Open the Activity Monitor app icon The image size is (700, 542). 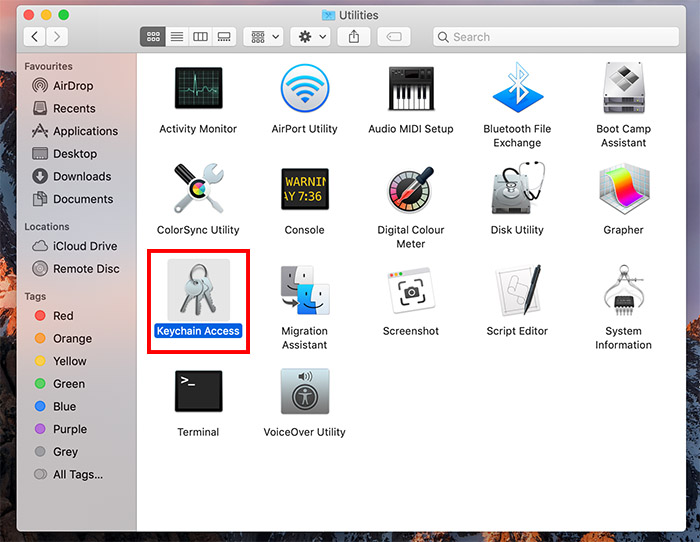pos(198,88)
